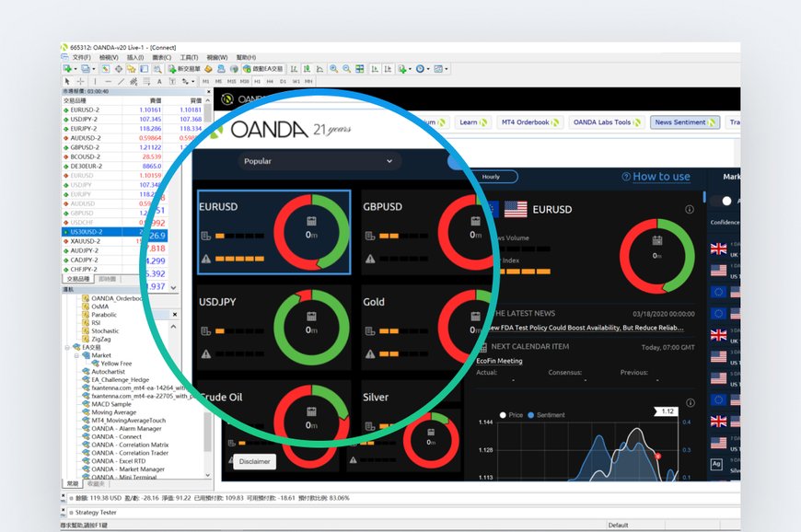Click the EURUSD info circle icon

pyautogui.click(x=690, y=210)
